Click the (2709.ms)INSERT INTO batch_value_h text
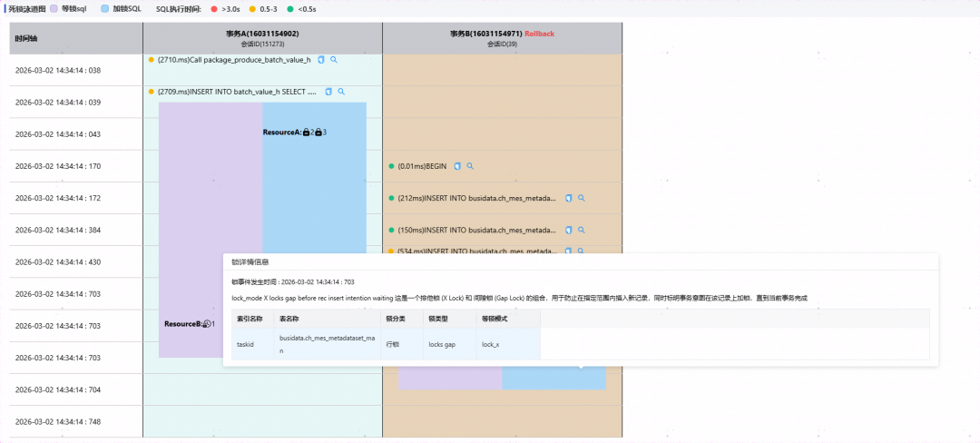 point(238,92)
